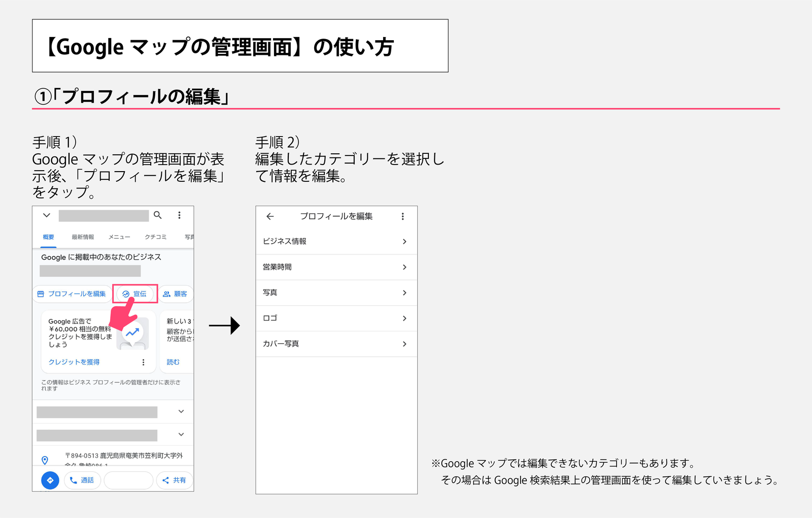Expand the first gray collapsed row chevron

[181, 411]
